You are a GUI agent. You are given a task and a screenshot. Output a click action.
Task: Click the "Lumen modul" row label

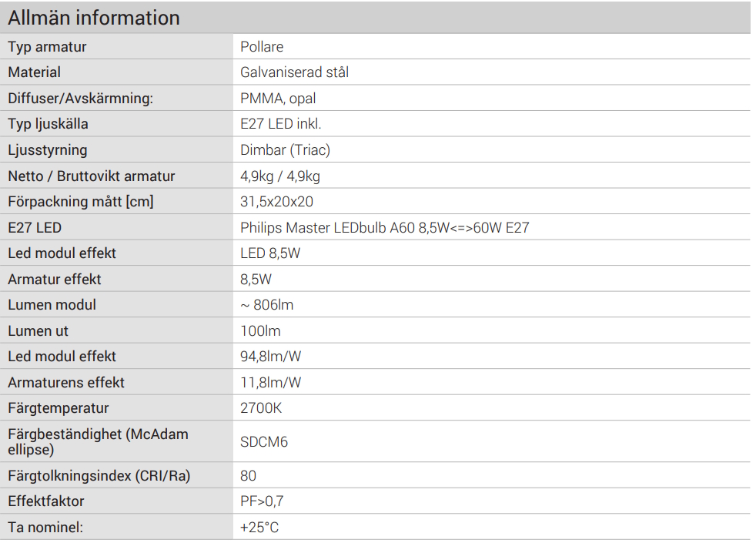52,305
